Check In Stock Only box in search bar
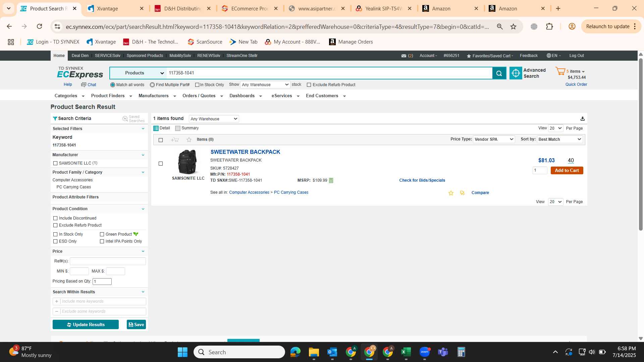This screenshot has height=362, width=644. point(197,85)
